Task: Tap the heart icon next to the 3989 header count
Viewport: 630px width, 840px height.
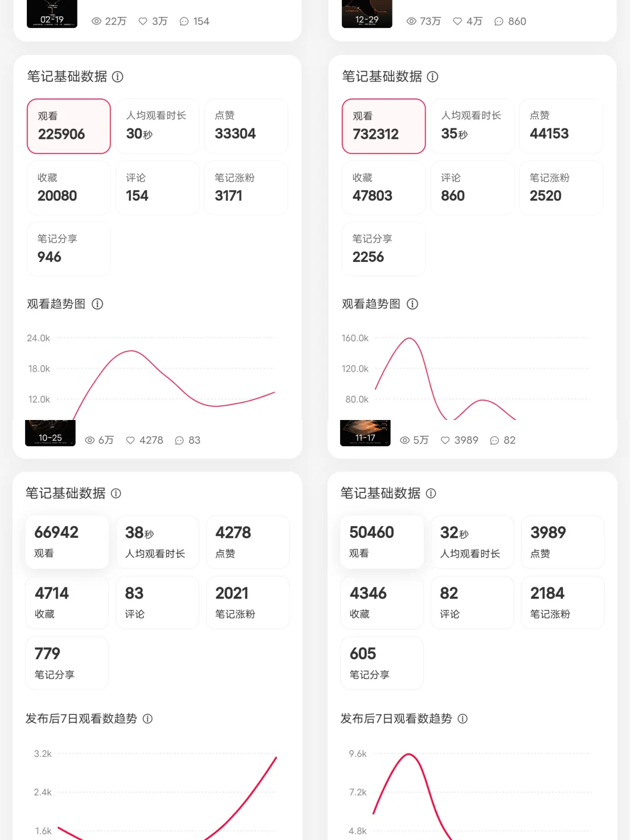Action: pos(446,440)
